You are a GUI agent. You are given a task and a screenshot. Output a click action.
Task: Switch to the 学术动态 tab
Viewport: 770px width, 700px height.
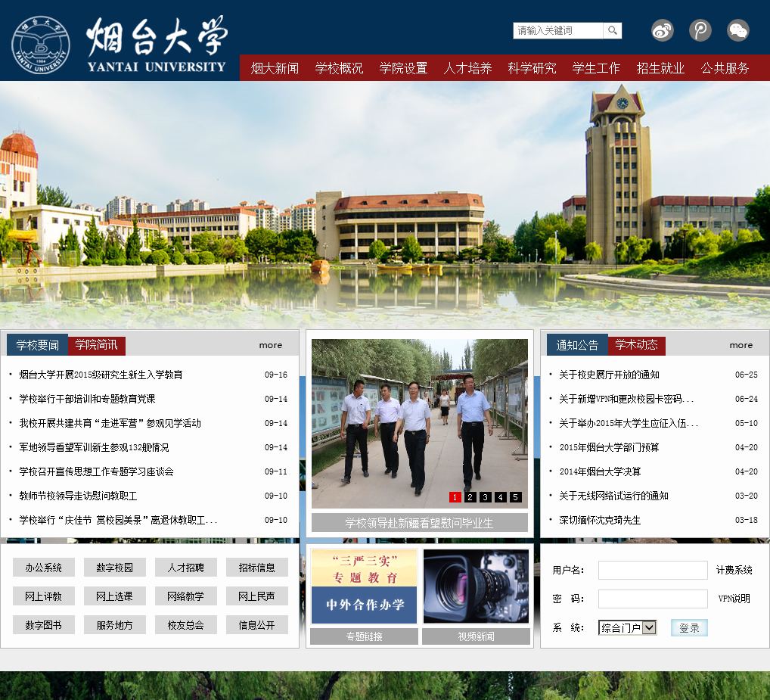click(636, 345)
